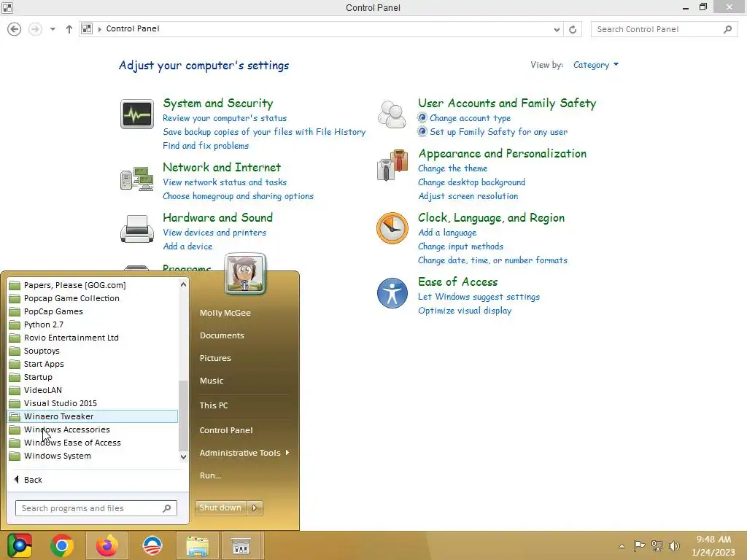Open Network and Internet computers icon

136,179
